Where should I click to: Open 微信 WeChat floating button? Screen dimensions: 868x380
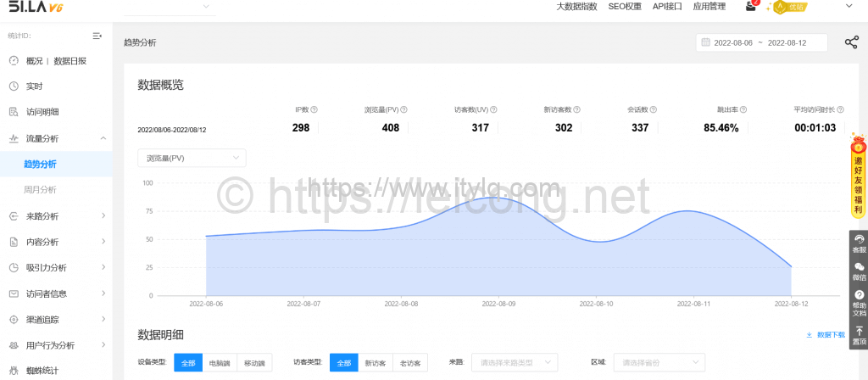point(860,271)
